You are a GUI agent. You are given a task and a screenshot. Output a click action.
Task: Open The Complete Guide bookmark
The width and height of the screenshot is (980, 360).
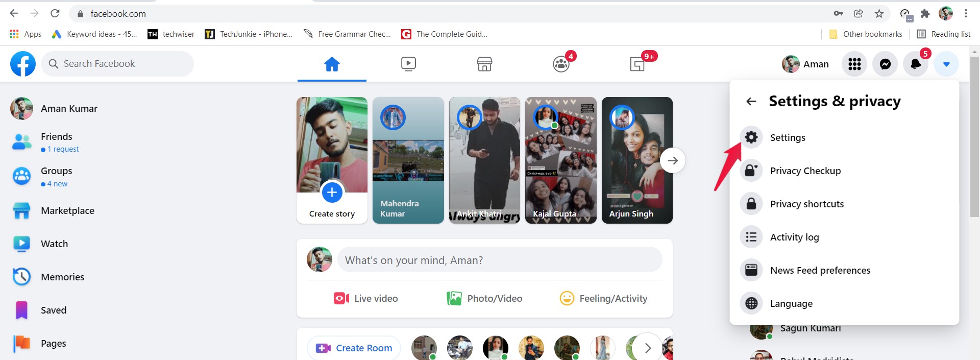(445, 34)
